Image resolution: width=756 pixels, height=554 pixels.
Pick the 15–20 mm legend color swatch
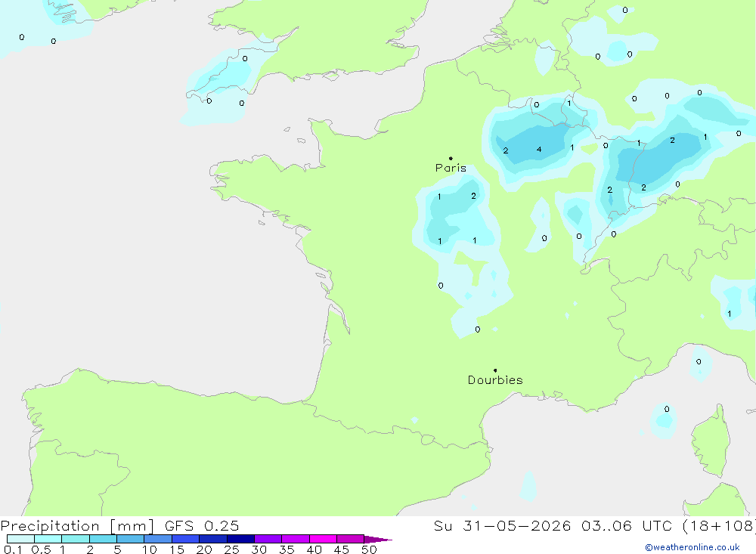186,539
